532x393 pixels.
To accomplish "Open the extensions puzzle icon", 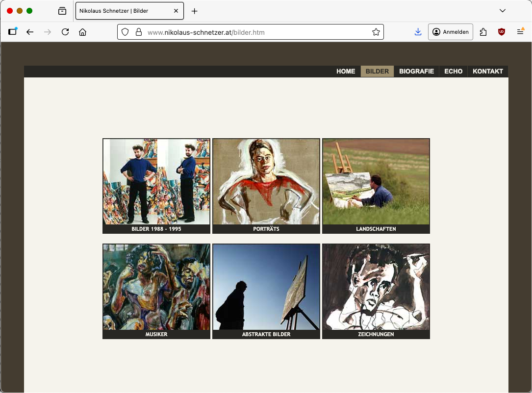I will click(x=483, y=32).
